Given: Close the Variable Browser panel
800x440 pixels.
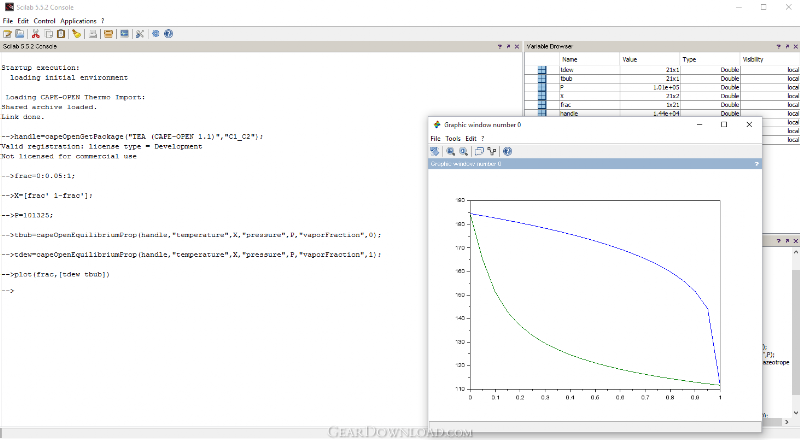Looking at the screenshot, I should tap(795, 46).
